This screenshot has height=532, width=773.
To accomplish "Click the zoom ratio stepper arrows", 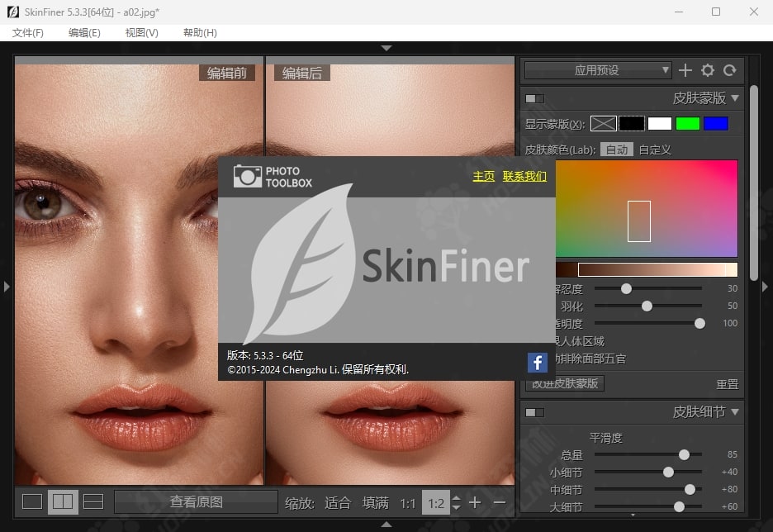I will [x=457, y=503].
